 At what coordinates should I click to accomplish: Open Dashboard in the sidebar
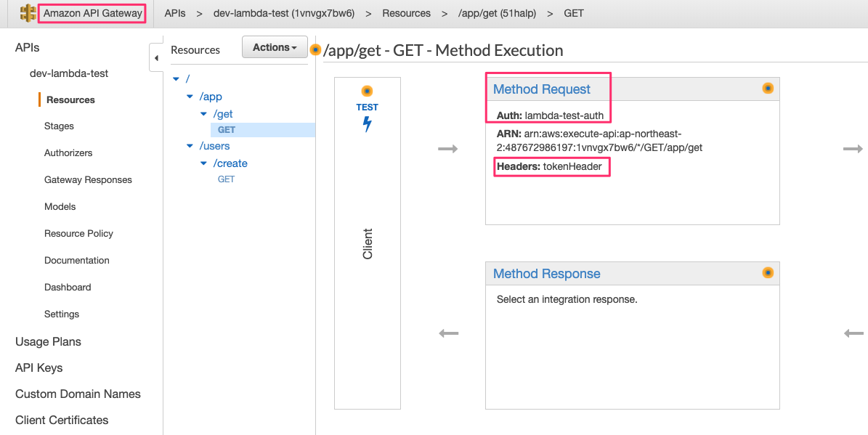68,288
